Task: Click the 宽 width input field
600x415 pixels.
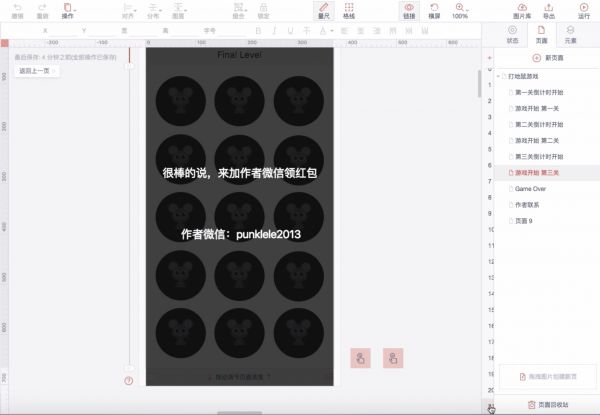Action: [142, 31]
